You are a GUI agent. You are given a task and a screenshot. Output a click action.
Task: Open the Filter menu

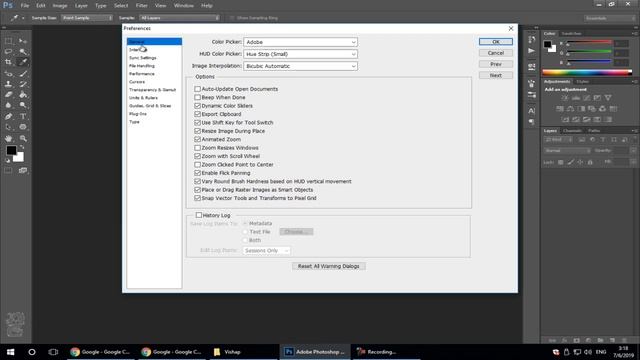click(142, 6)
